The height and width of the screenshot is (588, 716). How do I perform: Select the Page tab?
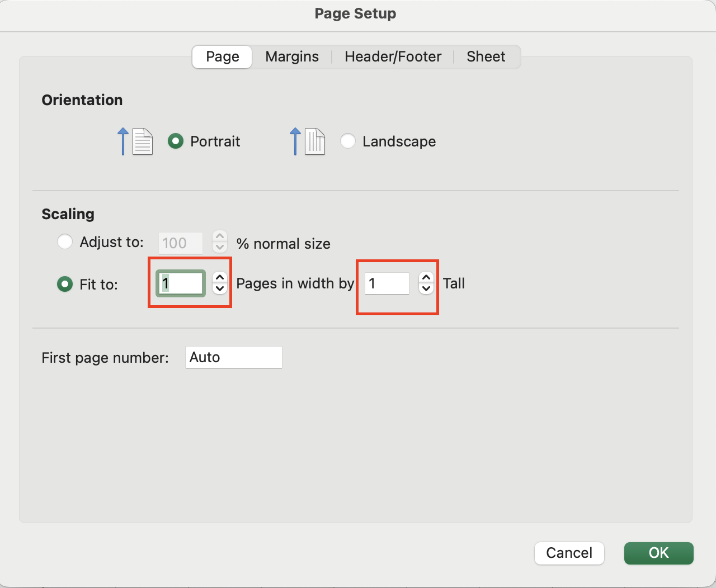tap(222, 56)
